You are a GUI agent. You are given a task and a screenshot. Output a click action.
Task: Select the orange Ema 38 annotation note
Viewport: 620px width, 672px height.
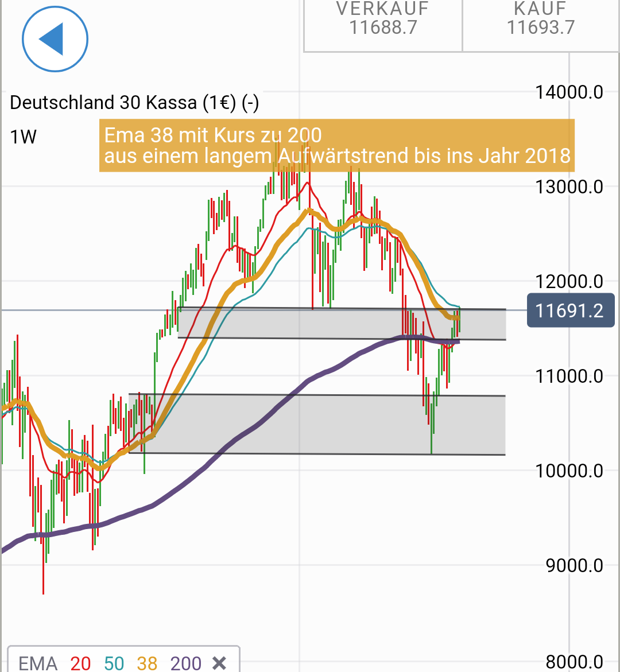336,146
